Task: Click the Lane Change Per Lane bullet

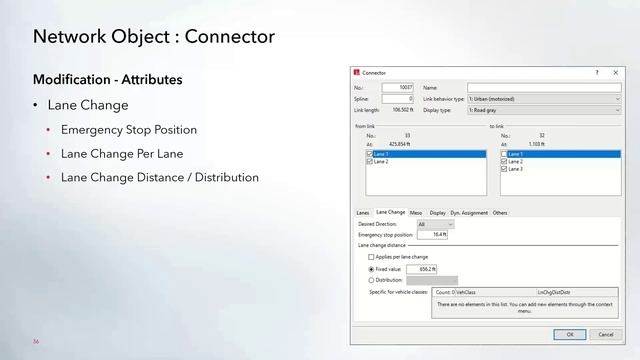Action: [x=122, y=154]
